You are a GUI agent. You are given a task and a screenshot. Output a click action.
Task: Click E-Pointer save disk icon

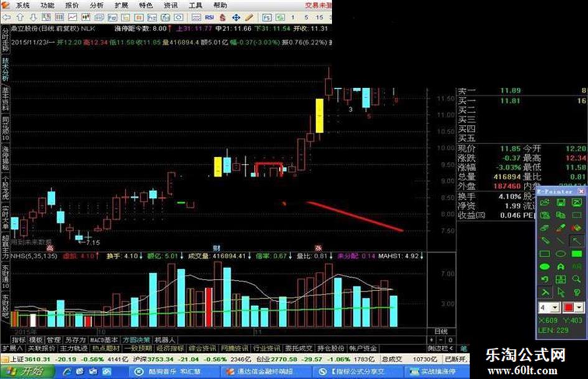tap(561, 203)
